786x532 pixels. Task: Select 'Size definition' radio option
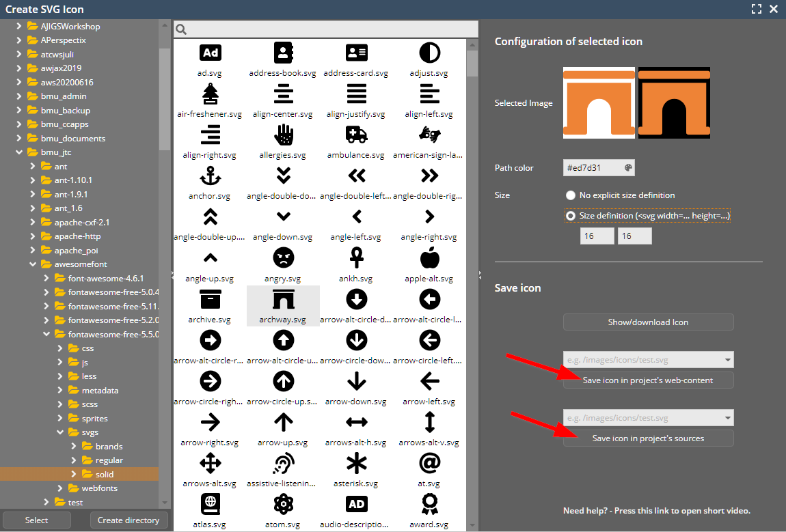[571, 216]
